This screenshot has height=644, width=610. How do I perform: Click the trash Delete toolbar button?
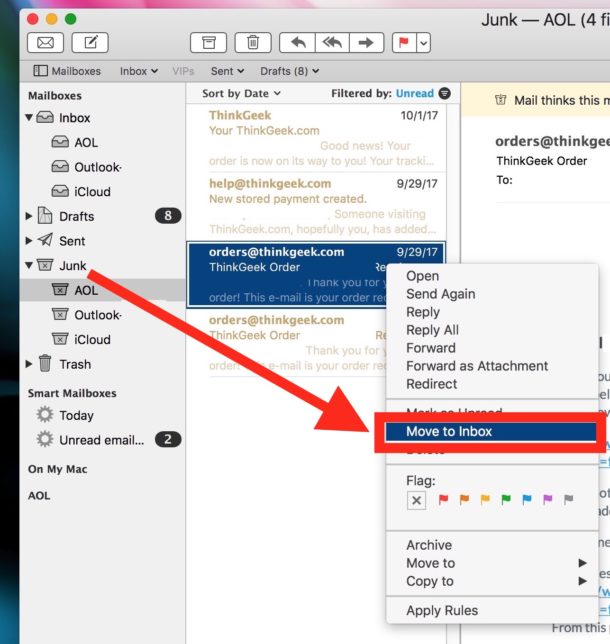[253, 42]
